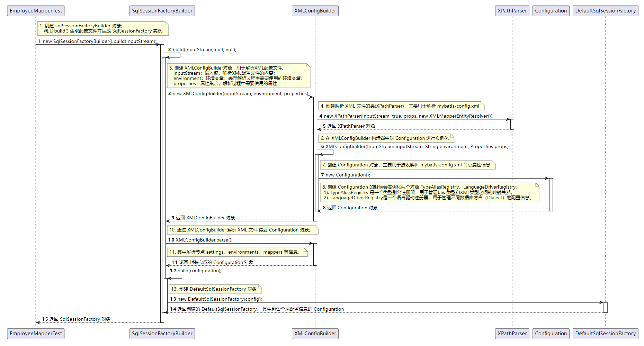Select top DefaultSqlSessionFactory participant box
644x346 pixels.
pos(605,11)
